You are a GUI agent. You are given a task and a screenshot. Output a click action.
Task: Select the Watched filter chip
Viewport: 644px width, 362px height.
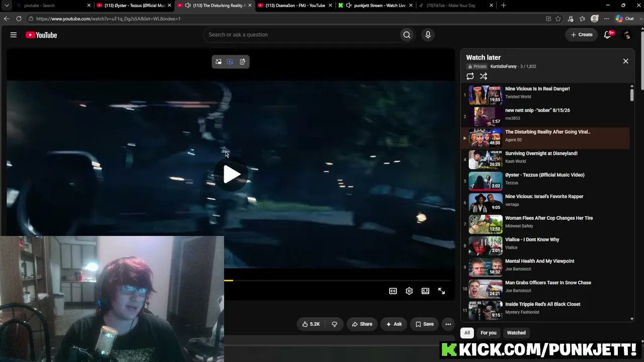click(x=516, y=333)
